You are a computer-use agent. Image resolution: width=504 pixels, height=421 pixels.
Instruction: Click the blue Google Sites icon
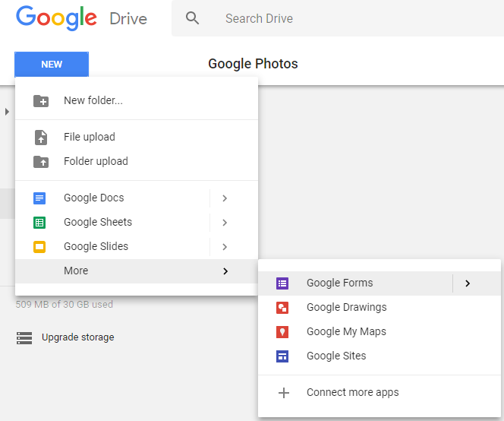click(282, 356)
